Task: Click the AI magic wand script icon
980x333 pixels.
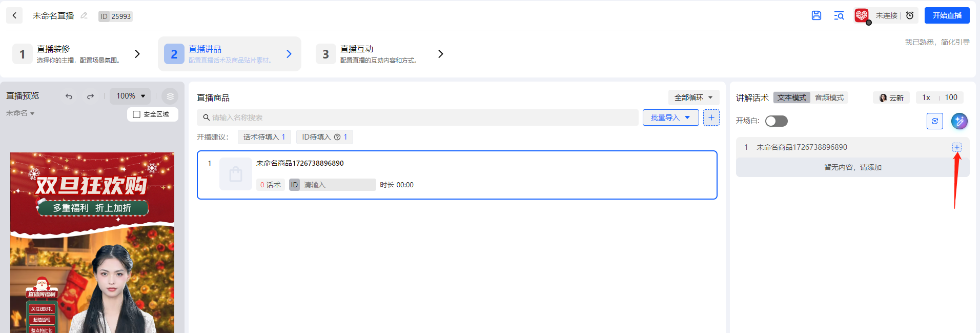Action: 959,121
